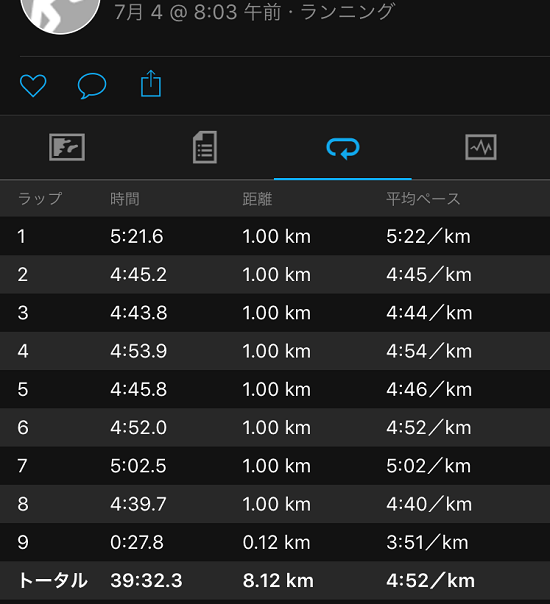Viewport: 550px width, 604px height.
Task: Tap the トータル summary row
Action: pos(275,581)
